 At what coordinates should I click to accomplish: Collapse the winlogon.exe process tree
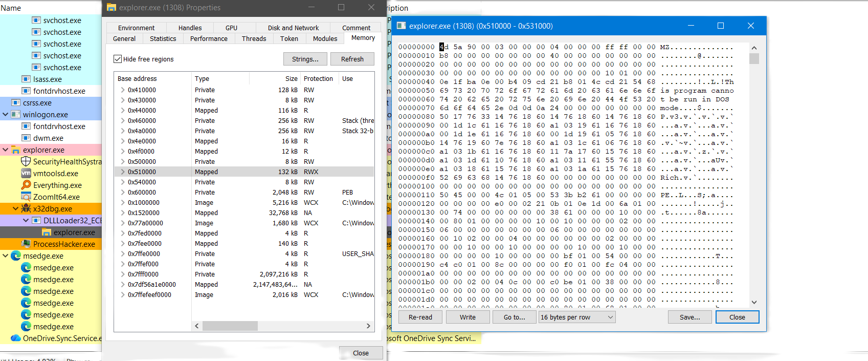tap(5, 115)
